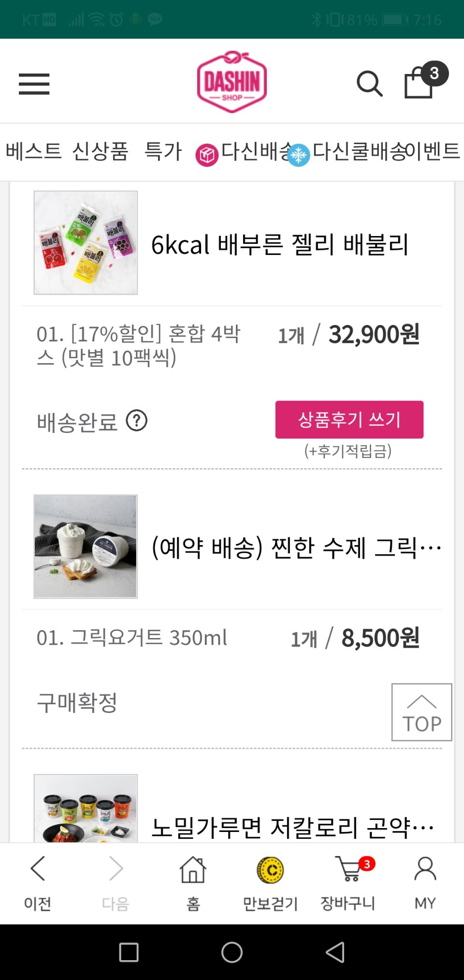Select the 베스트 tab
The image size is (464, 980).
coord(34,151)
